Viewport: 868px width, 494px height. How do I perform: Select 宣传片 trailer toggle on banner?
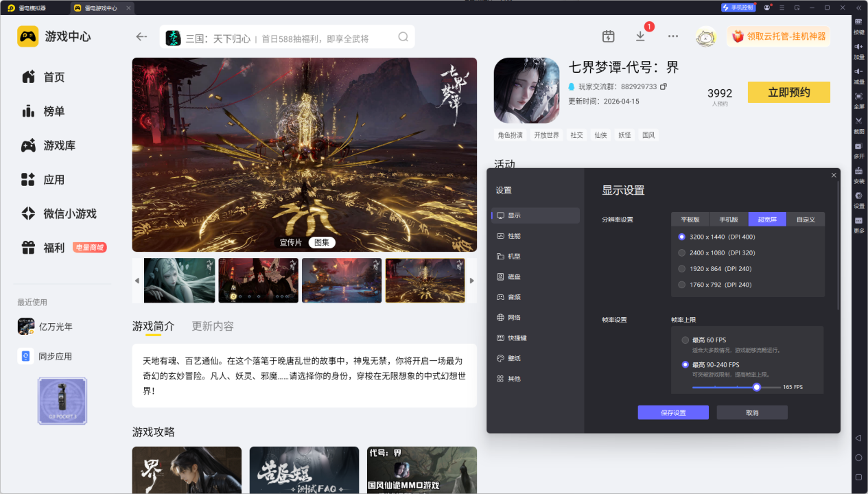click(291, 242)
